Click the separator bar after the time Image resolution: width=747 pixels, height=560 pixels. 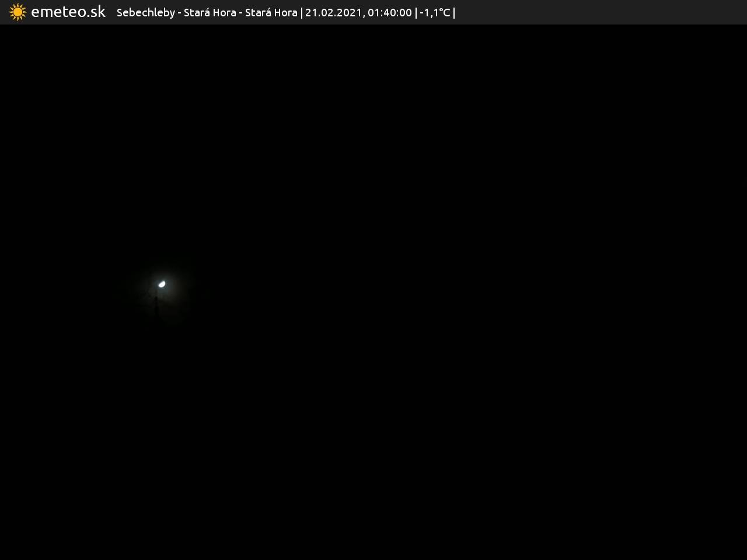416,13
